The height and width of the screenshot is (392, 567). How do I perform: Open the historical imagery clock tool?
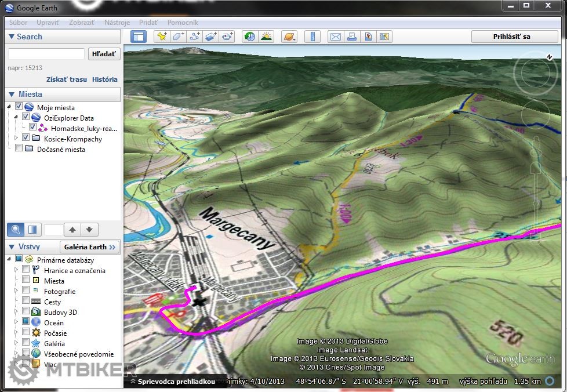[249, 37]
